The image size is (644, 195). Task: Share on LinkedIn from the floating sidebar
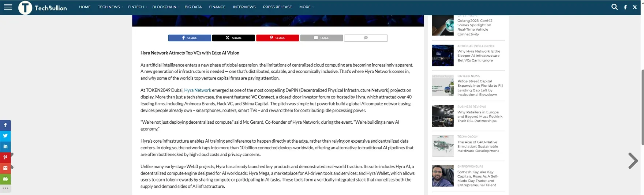tap(5, 147)
